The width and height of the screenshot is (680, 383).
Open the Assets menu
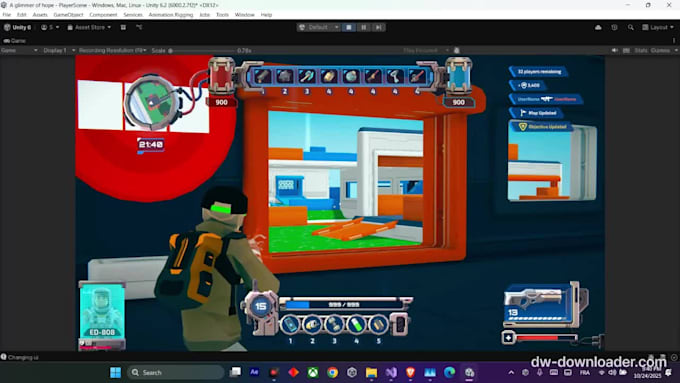click(x=40, y=15)
